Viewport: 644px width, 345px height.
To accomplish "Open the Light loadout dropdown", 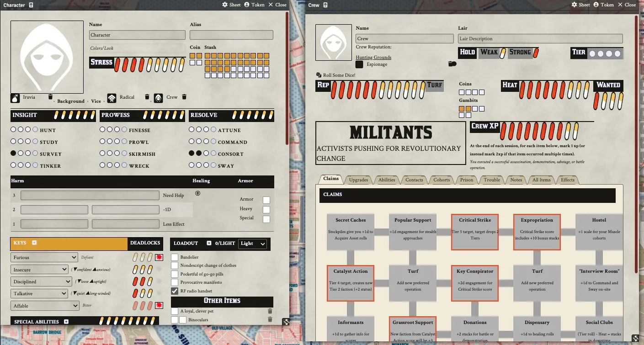I will click(252, 244).
